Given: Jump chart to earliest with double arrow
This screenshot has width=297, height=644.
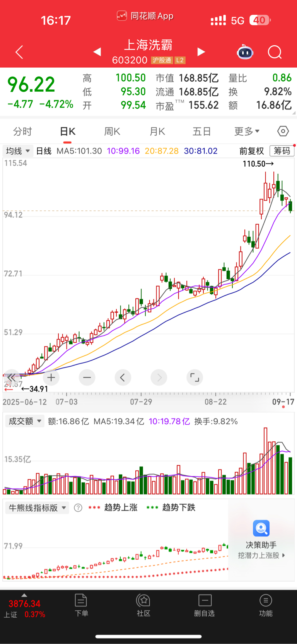Looking at the screenshot, I should click(x=12, y=378).
